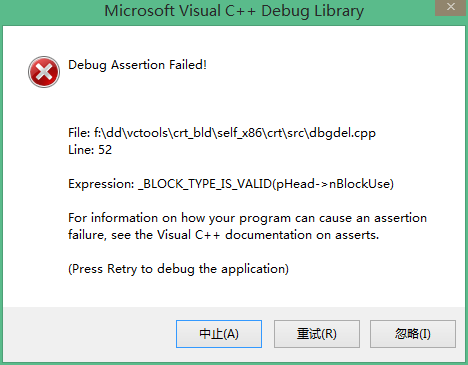Click the crt_bld folder in the file path
Image resolution: width=468 pixels, height=365 pixels.
193,133
